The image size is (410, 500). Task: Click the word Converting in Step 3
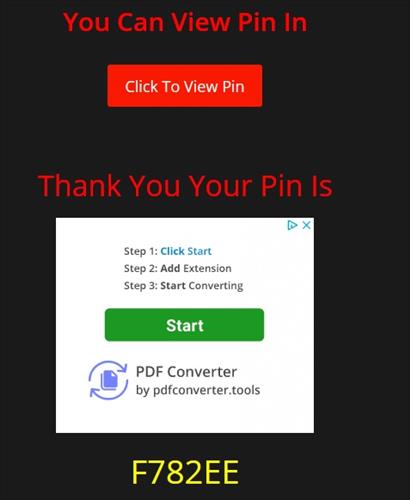coord(216,286)
